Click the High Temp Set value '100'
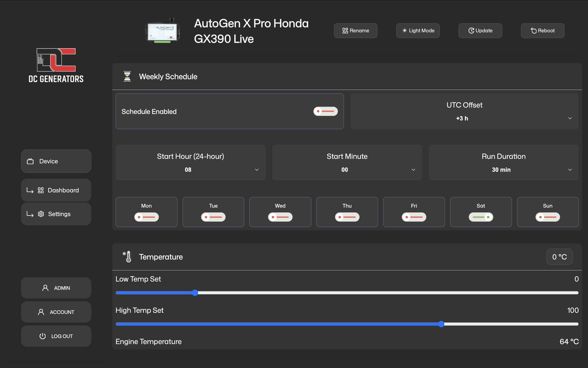Screen dimensions: 588x368 573,310
